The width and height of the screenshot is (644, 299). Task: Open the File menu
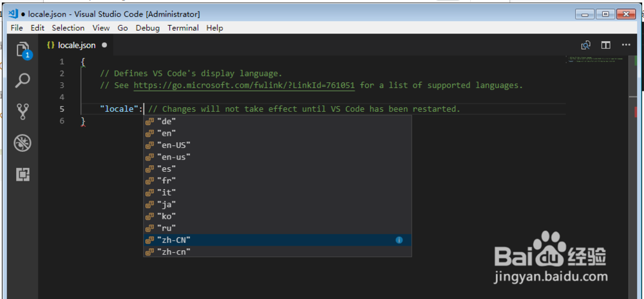pos(17,28)
